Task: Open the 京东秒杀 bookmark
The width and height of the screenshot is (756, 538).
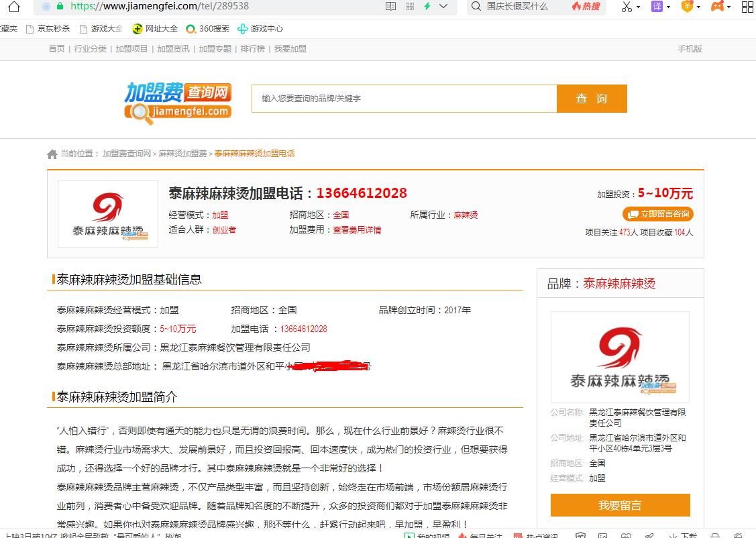Action: click(x=48, y=29)
